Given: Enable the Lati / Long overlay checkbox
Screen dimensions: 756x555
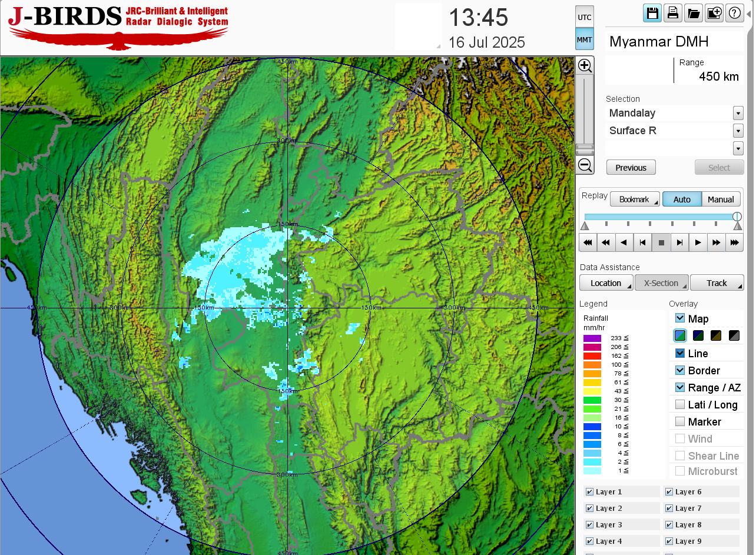Looking at the screenshot, I should 680,405.
